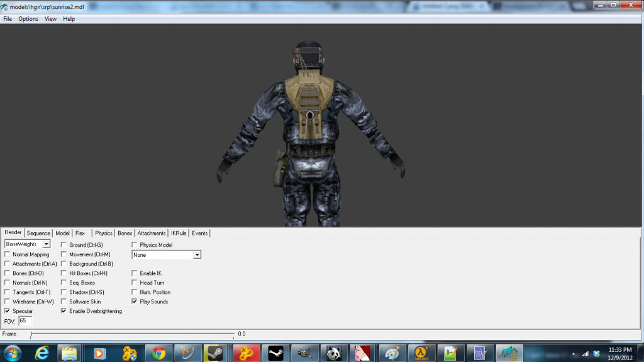The height and width of the screenshot is (362, 644).
Task: Toggle Normals (Ctrl-N) checkbox
Action: click(7, 283)
